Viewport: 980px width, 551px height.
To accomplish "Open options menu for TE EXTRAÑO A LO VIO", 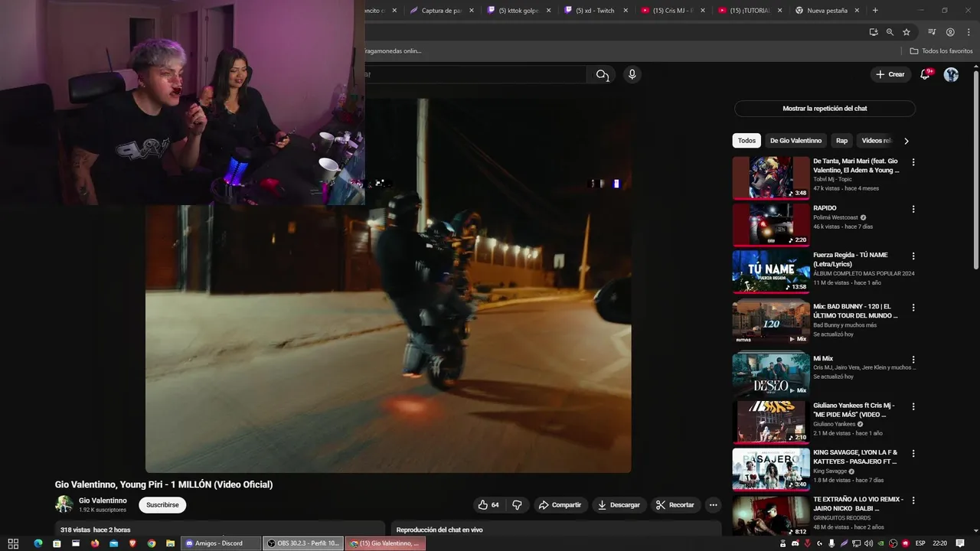I will point(913,500).
